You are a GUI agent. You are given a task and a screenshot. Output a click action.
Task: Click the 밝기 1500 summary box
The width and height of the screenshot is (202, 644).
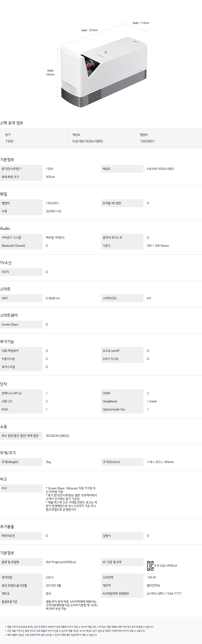point(34,138)
